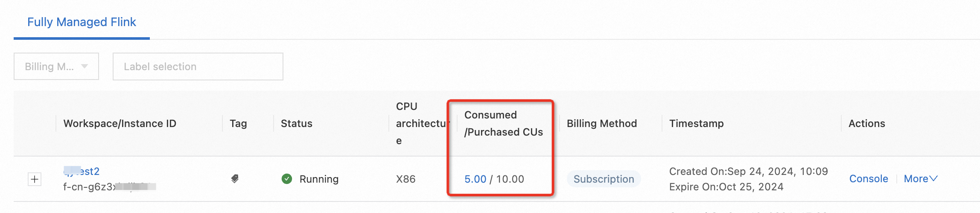Click the Tag column header

238,124
